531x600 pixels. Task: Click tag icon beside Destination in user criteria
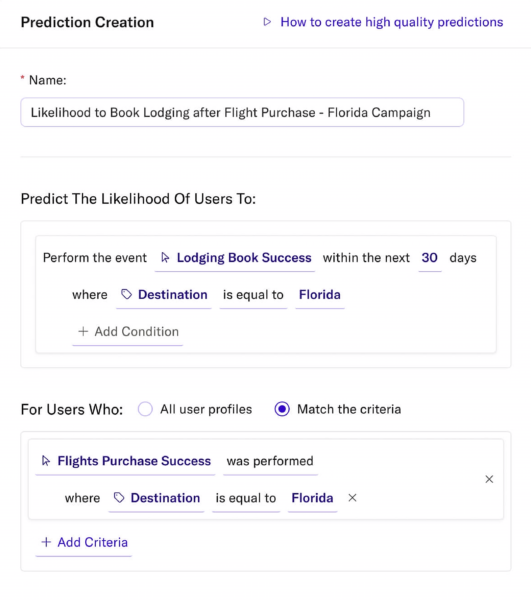119,497
